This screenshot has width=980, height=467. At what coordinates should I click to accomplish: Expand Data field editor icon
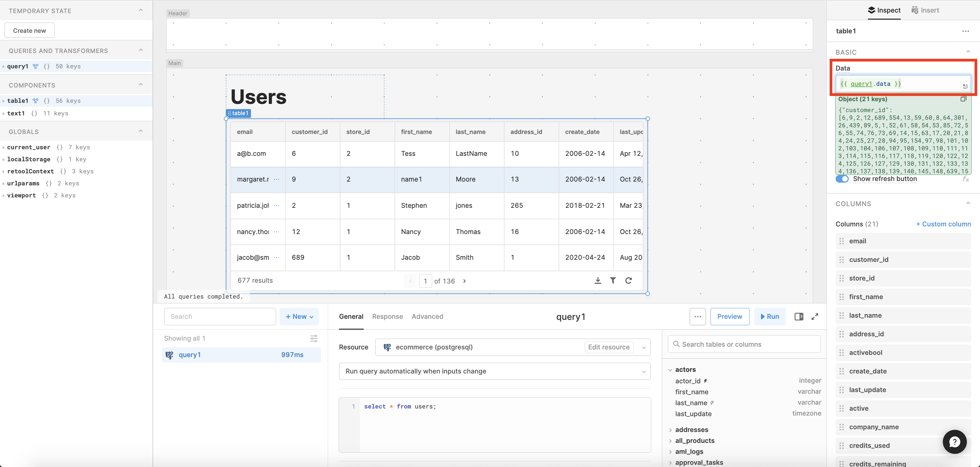tap(965, 86)
